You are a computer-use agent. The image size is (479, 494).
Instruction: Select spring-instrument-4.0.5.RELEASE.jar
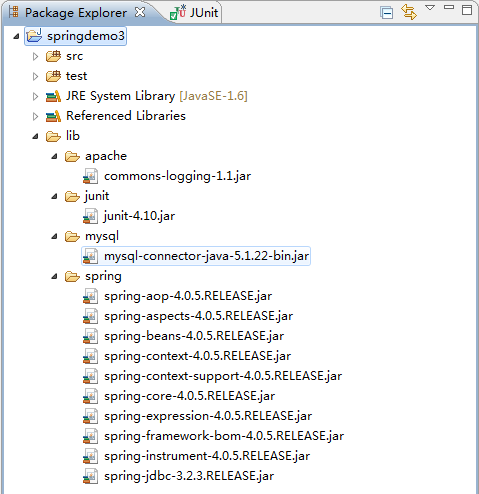click(207, 456)
